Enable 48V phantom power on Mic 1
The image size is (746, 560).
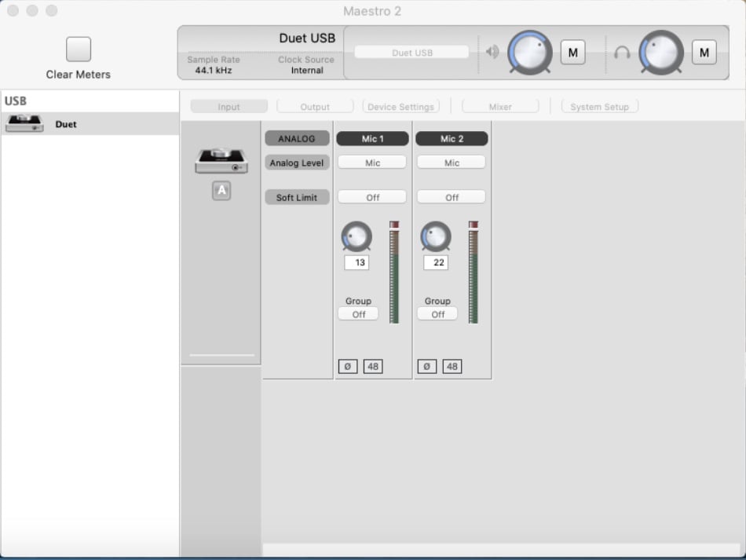tap(373, 366)
